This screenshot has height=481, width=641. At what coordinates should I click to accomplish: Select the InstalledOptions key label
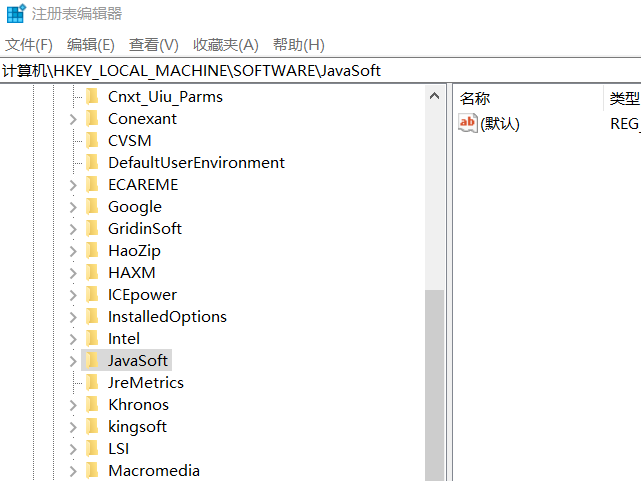pos(167,317)
